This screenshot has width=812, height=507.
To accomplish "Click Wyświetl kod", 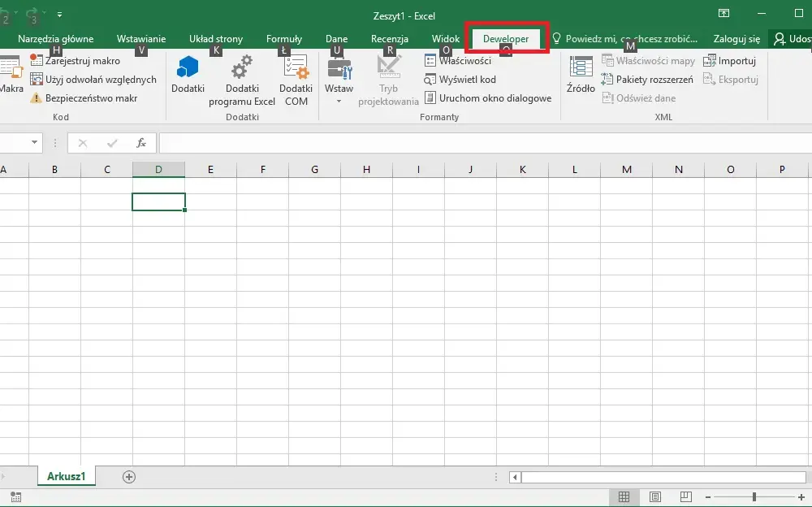I will coord(460,80).
